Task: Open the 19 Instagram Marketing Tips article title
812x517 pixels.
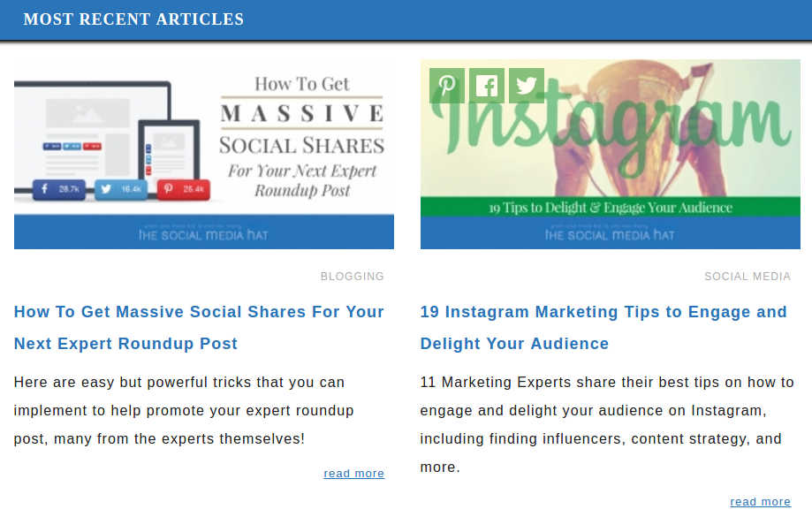Action: 603,327
